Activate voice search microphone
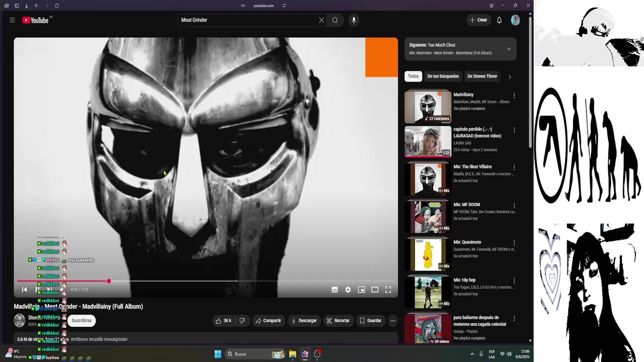The image size is (644, 362). [x=354, y=20]
